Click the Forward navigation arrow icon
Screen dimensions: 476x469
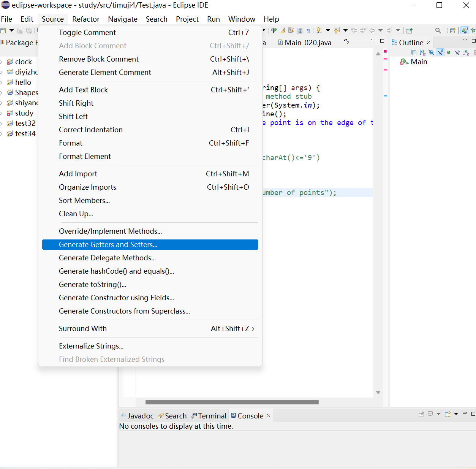click(x=389, y=30)
